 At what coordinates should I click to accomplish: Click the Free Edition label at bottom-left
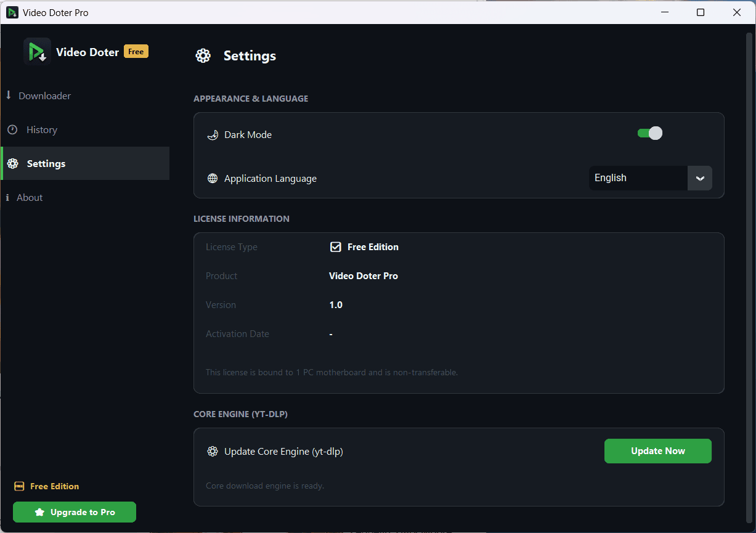click(x=55, y=486)
